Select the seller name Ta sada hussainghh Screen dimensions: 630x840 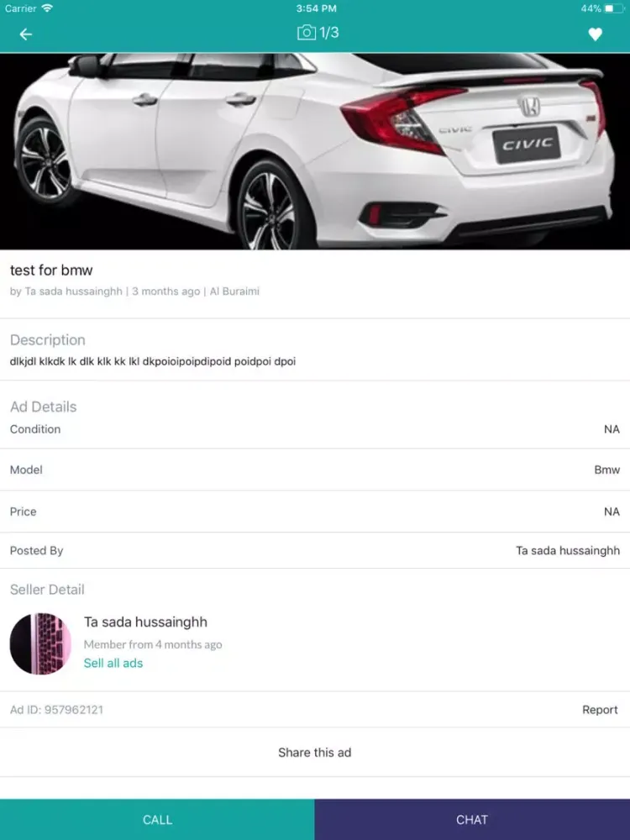(x=145, y=622)
